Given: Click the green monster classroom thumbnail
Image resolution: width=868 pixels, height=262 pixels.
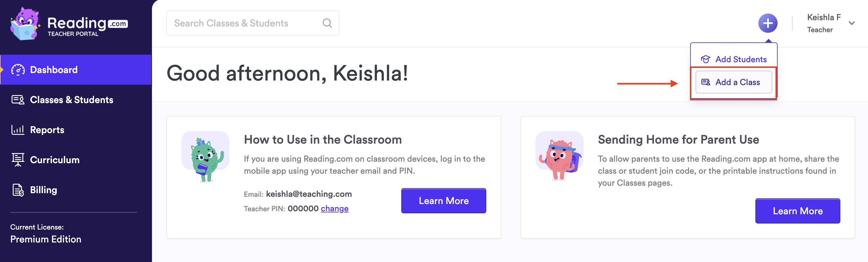Looking at the screenshot, I should coord(205,157).
